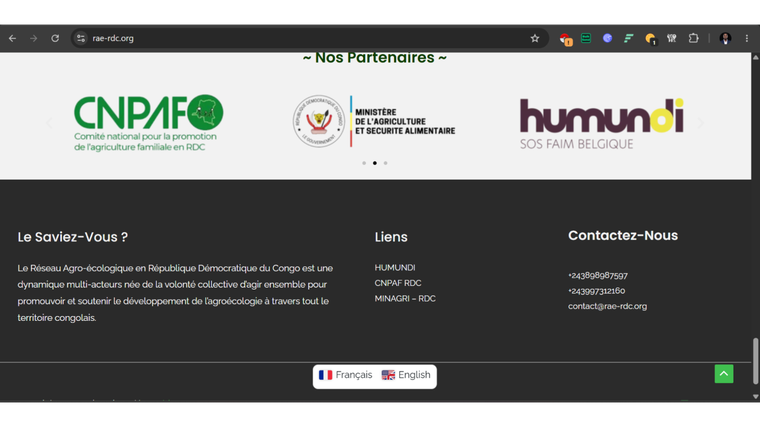The width and height of the screenshot is (760, 427).
Task: Click green scroll-to-top arrow button
Action: (724, 374)
